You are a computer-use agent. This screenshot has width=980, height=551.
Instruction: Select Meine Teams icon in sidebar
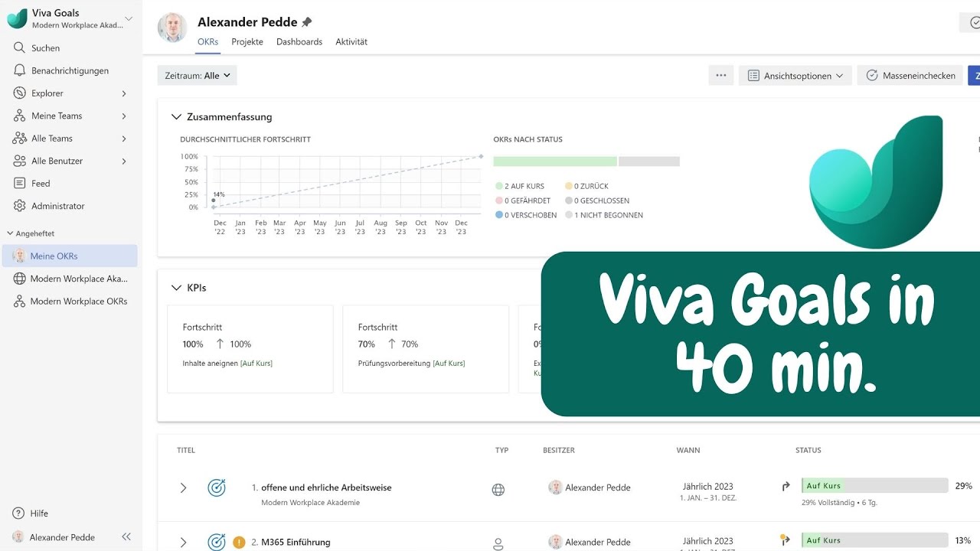20,116
